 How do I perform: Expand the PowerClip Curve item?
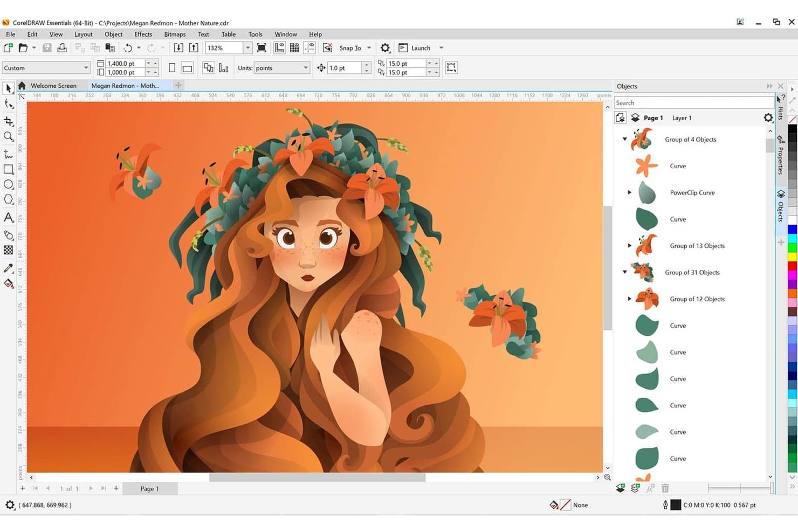coord(629,192)
